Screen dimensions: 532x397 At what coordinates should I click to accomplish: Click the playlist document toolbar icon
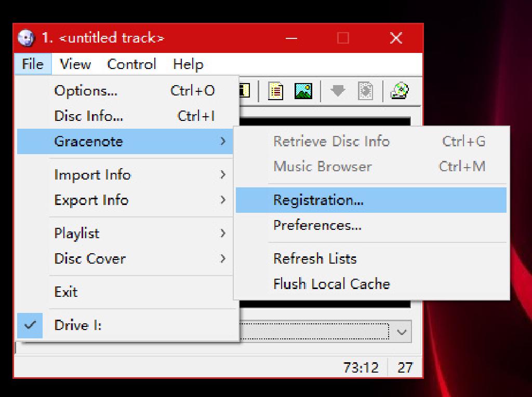[275, 91]
